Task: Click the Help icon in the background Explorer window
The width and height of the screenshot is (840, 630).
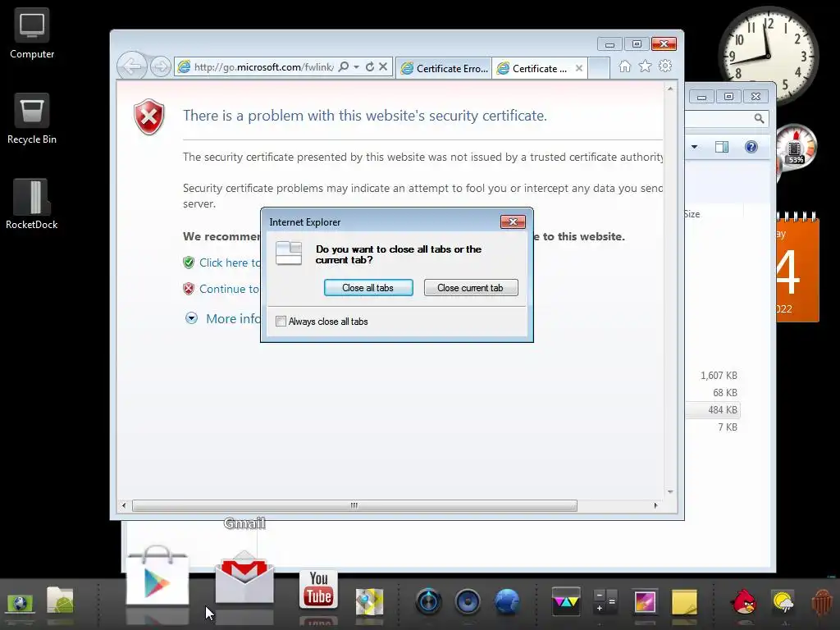Action: [x=751, y=147]
